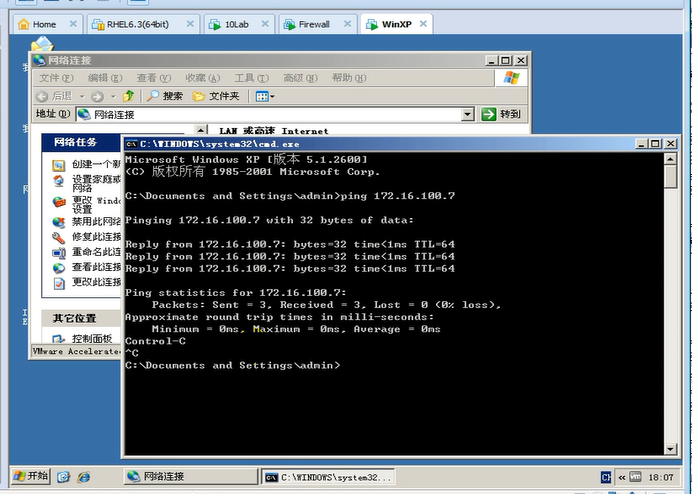692x494 pixels.
Task: Click the 其它位置 panel header
Action: tap(82, 318)
